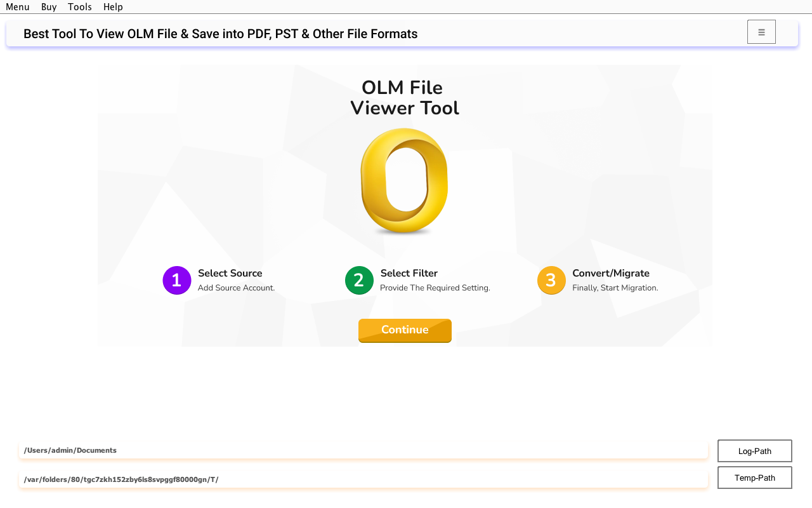Open the Help menu

point(113,7)
